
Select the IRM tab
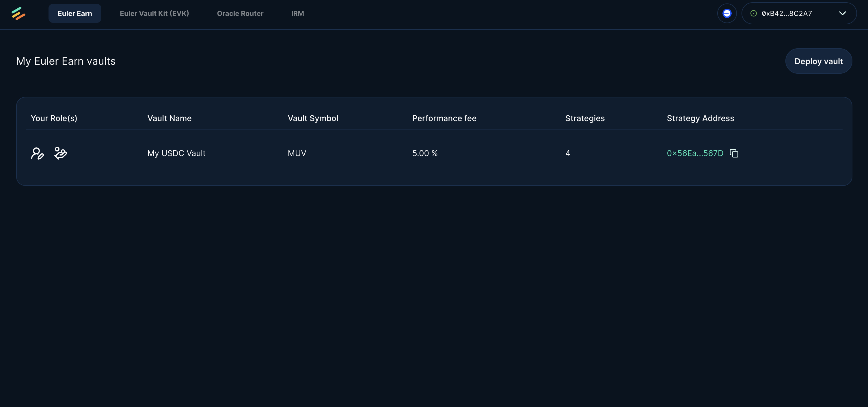click(x=297, y=14)
